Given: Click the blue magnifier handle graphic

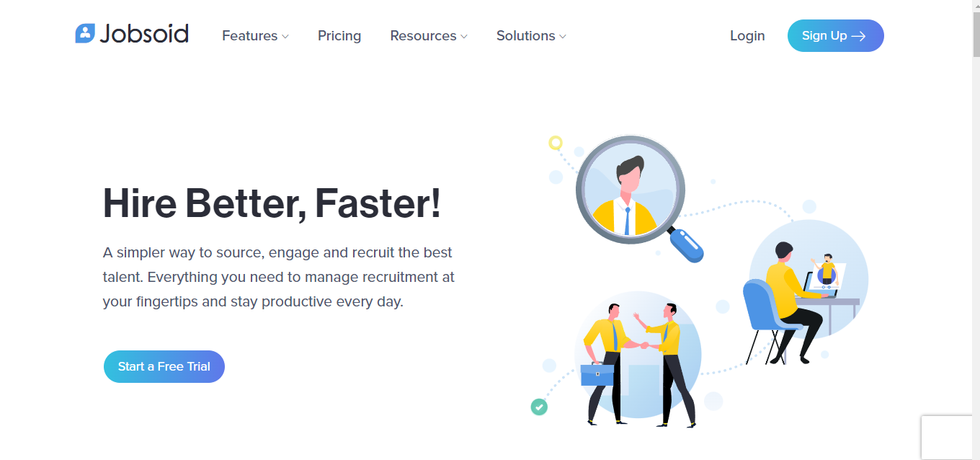Looking at the screenshot, I should [685, 244].
